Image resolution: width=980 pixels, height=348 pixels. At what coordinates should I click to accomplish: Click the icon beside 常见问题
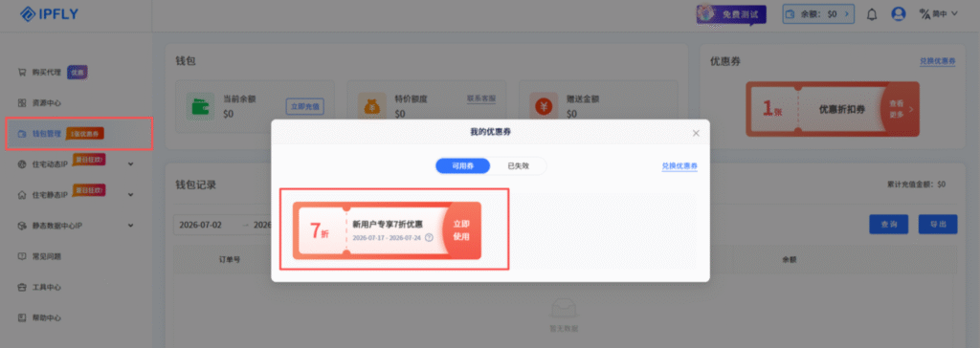click(21, 256)
